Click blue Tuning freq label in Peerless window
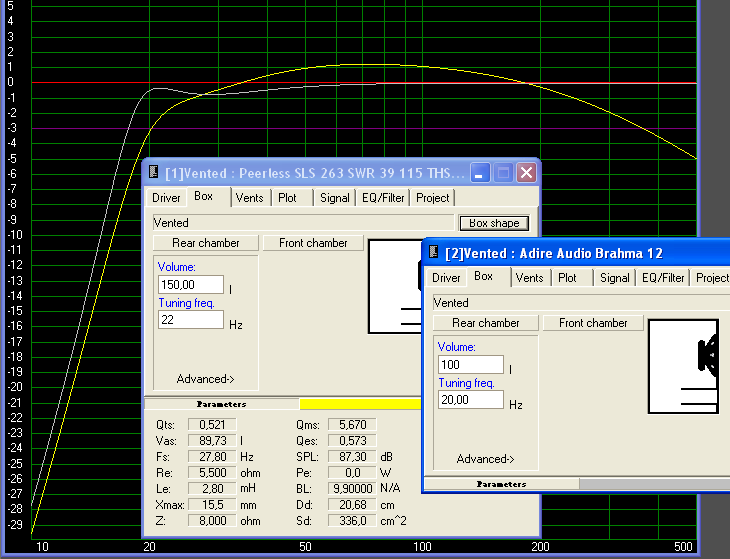 [x=186, y=303]
